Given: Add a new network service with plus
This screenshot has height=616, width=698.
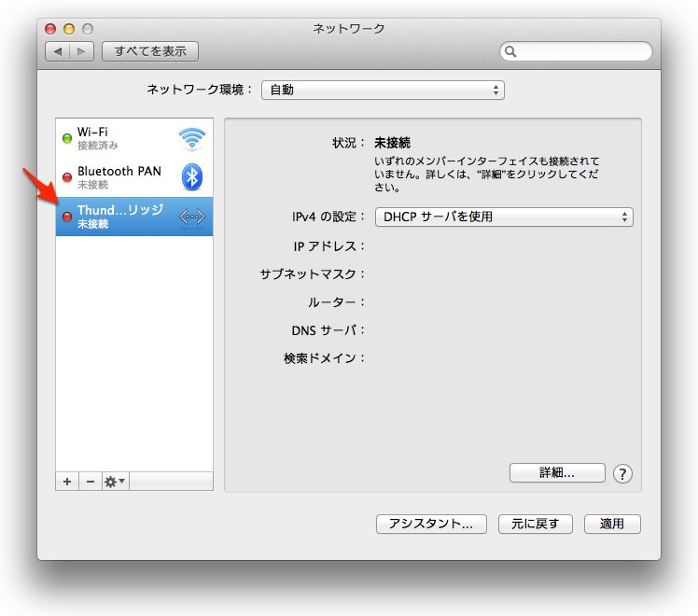Looking at the screenshot, I should pyautogui.click(x=67, y=482).
